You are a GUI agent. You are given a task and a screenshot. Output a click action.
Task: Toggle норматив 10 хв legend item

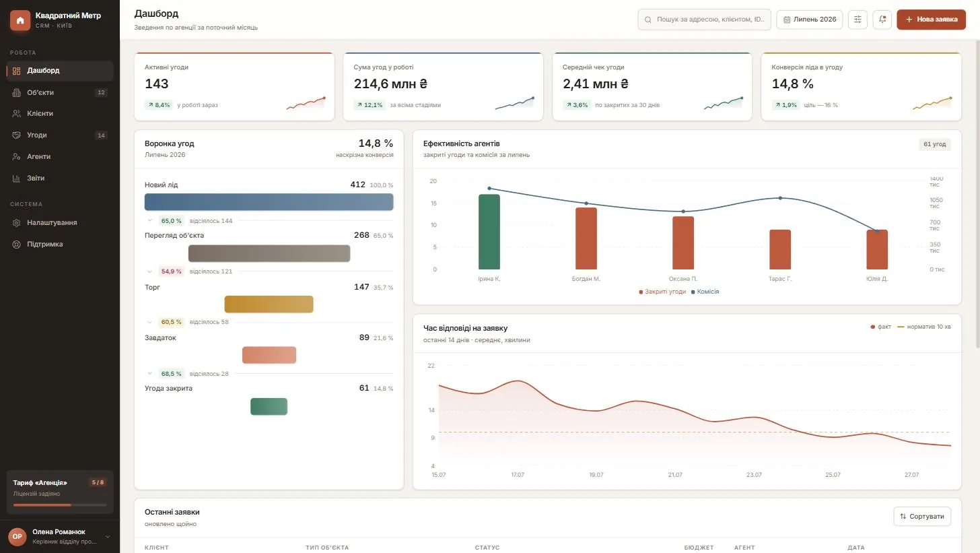click(924, 327)
